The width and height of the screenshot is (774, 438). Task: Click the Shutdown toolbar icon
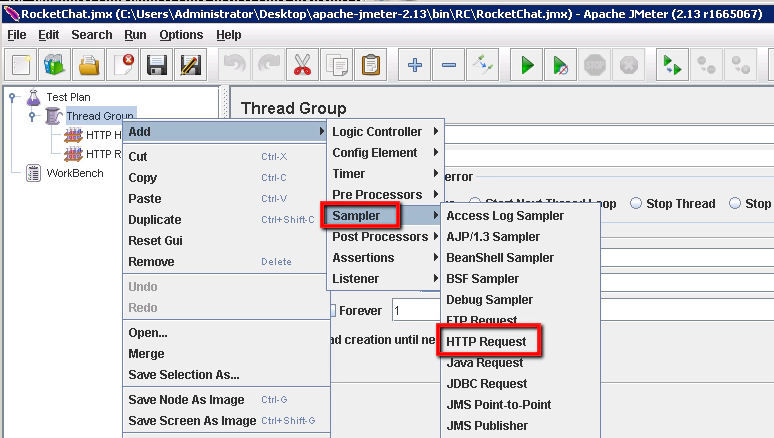(629, 65)
